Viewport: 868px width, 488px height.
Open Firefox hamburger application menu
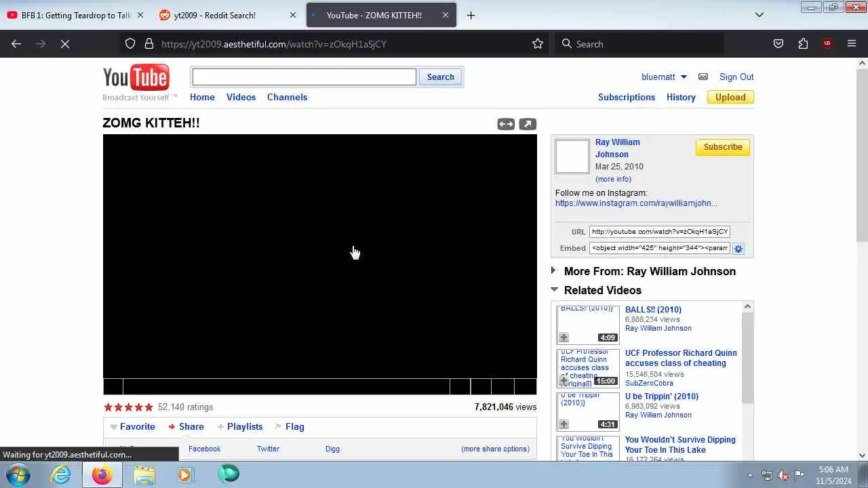click(x=852, y=44)
